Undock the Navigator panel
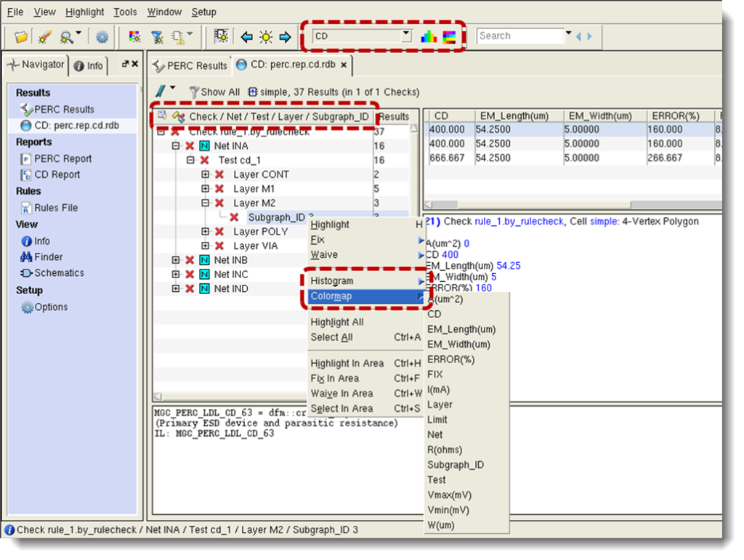Viewport: 744px width, 560px height. (125, 63)
